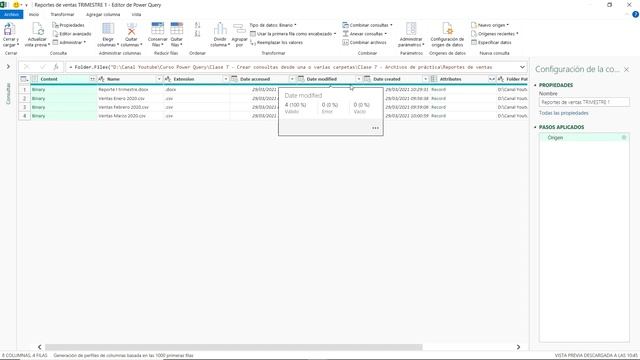
Task: Switch to the Transformar tab
Action: [62, 14]
